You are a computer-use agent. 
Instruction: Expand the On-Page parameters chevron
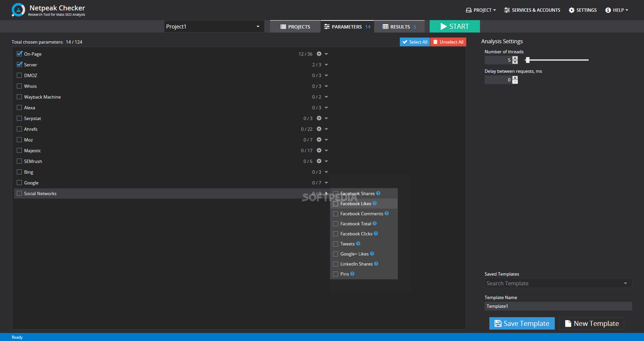326,54
